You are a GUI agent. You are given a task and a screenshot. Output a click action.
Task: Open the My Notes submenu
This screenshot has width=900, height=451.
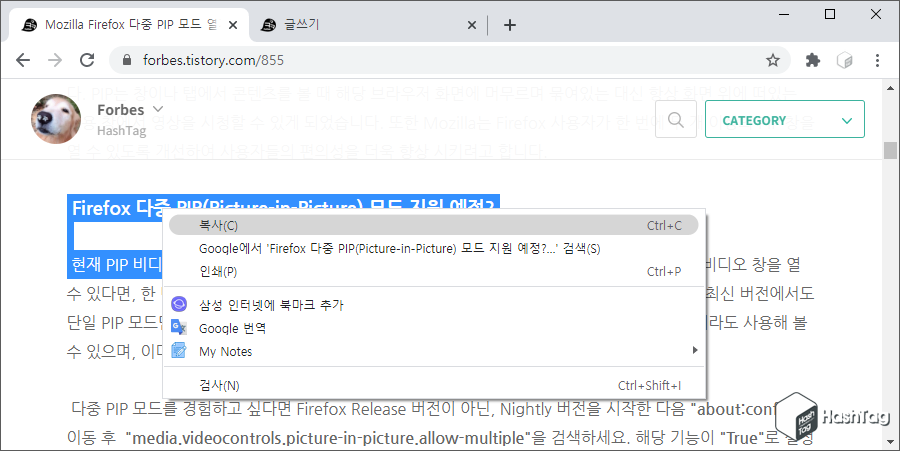coord(434,351)
